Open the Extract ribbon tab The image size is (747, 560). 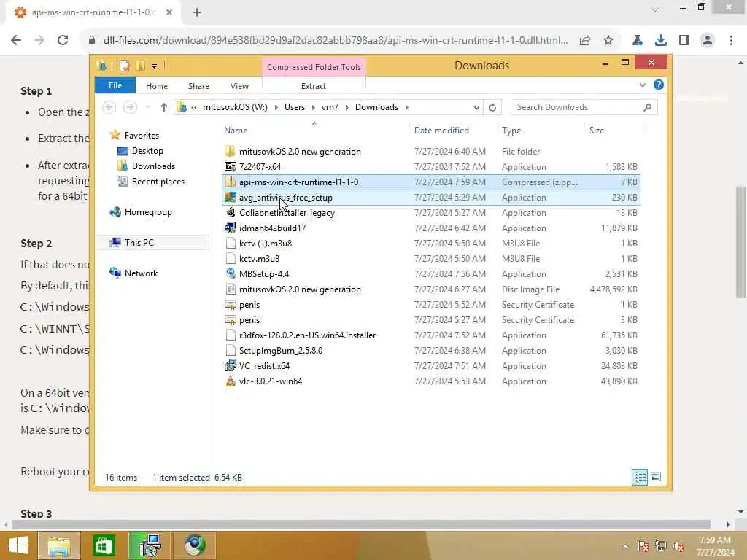pyautogui.click(x=314, y=86)
